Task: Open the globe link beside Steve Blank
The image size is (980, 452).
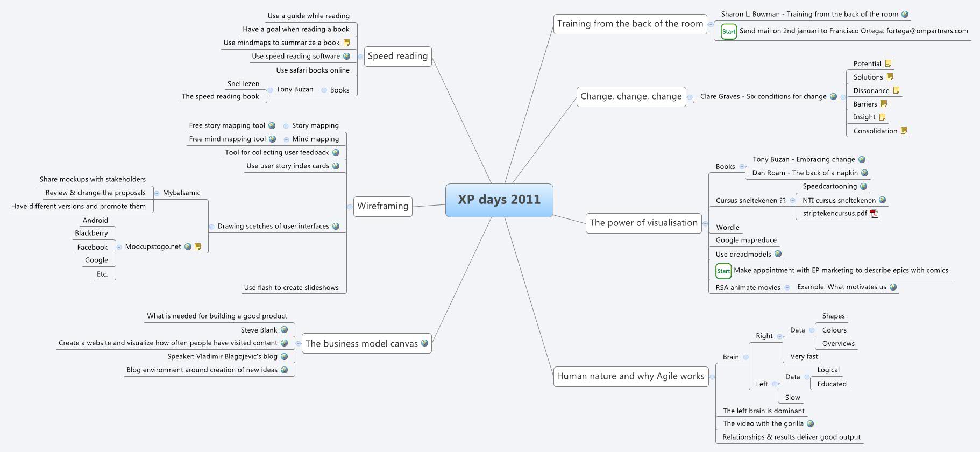Action: click(284, 330)
